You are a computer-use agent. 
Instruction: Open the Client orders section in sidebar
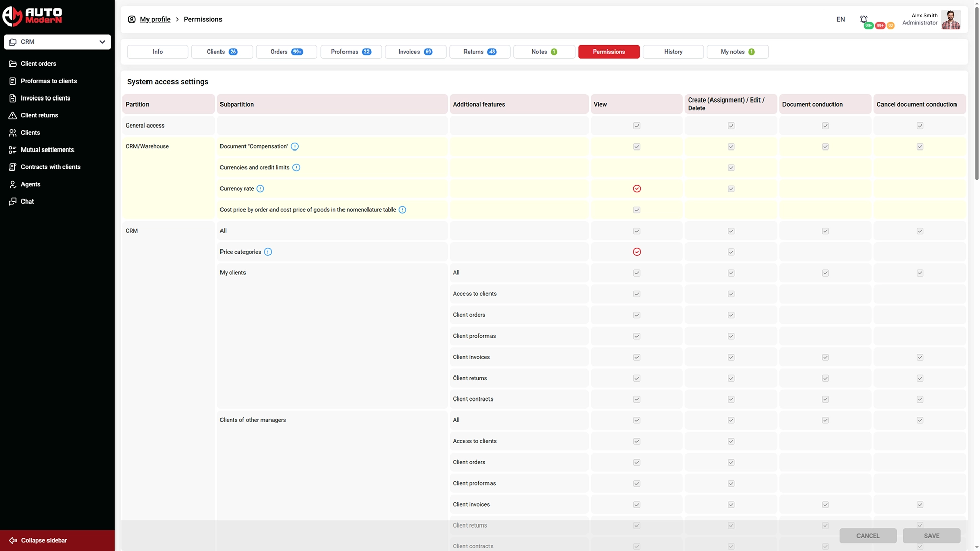38,63
